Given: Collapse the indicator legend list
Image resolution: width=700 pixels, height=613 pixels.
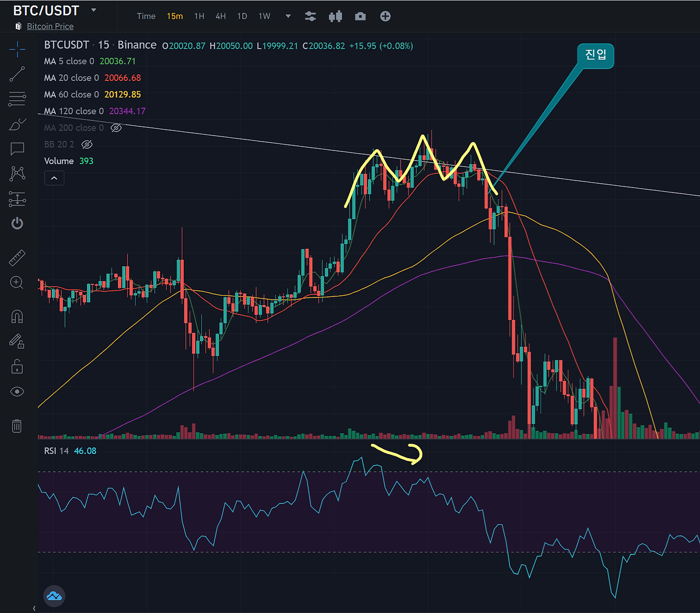Looking at the screenshot, I should click(x=54, y=178).
